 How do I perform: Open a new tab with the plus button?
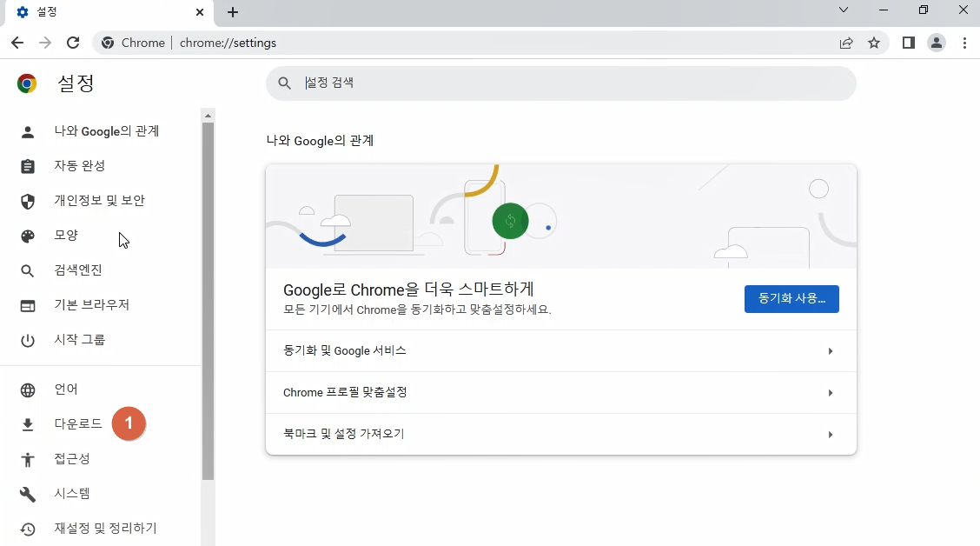(x=233, y=12)
